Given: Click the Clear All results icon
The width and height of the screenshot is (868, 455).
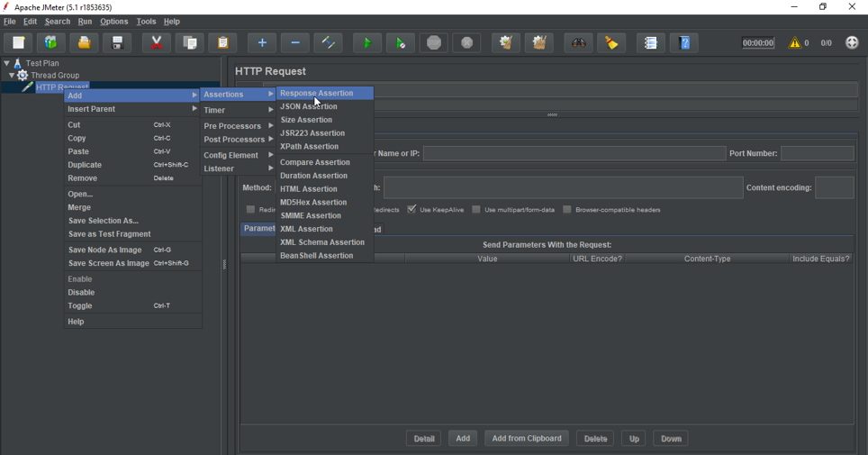Looking at the screenshot, I should (539, 42).
